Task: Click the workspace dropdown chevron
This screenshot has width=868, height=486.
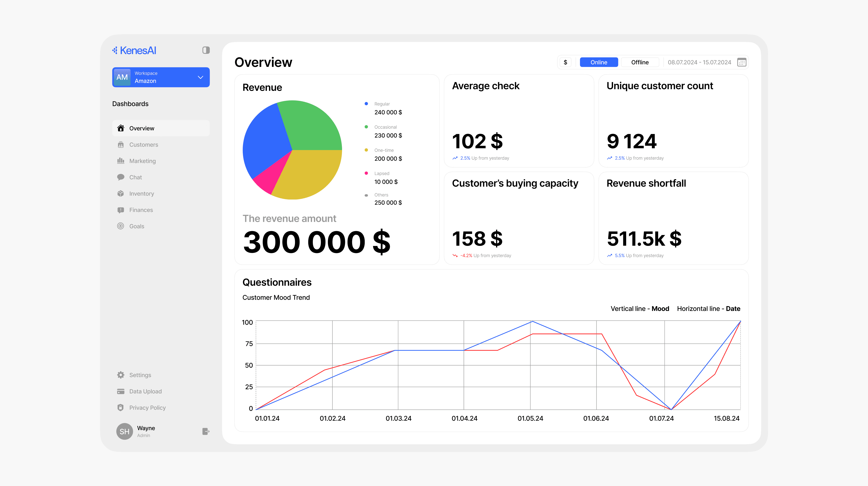Action: click(x=200, y=77)
